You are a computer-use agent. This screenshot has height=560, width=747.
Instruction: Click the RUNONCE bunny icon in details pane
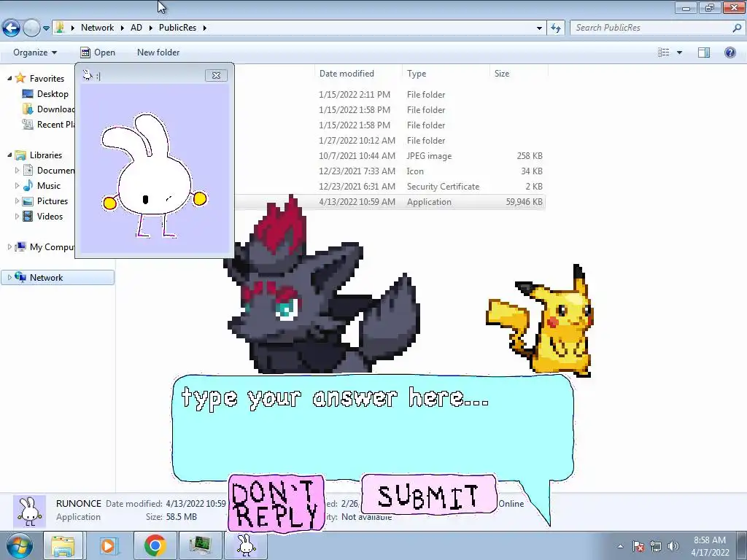[x=29, y=511]
